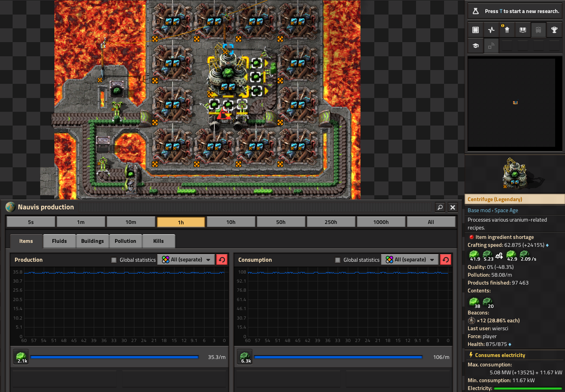565x392 pixels.
Task: Follow the Space Age mod link
Action: (506, 210)
